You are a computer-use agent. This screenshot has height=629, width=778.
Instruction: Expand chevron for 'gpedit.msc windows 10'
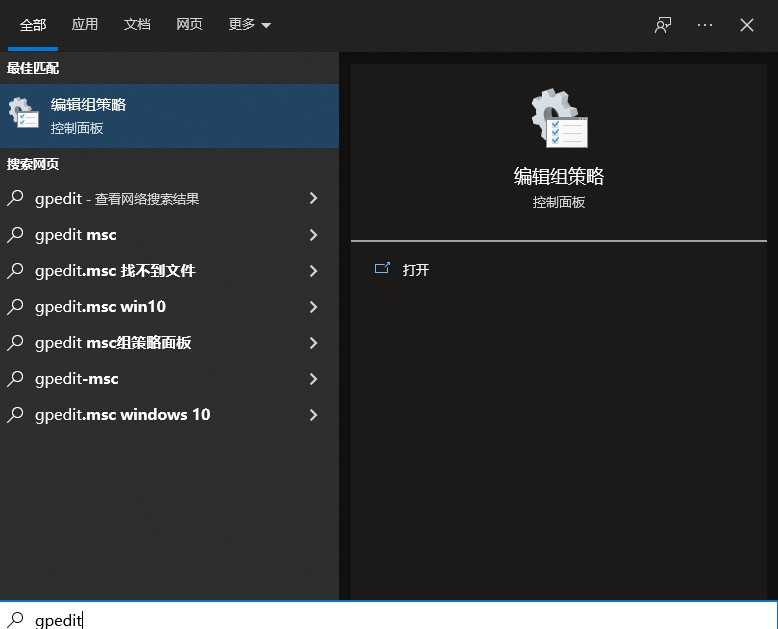pyautogui.click(x=313, y=415)
